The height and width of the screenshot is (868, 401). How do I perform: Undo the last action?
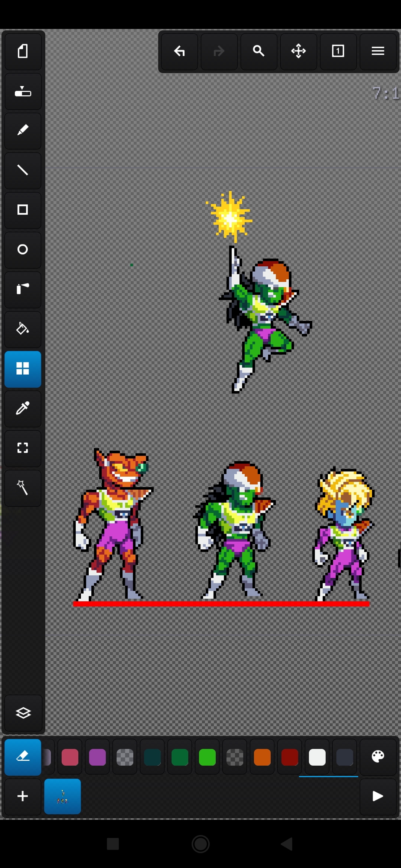coord(179,51)
